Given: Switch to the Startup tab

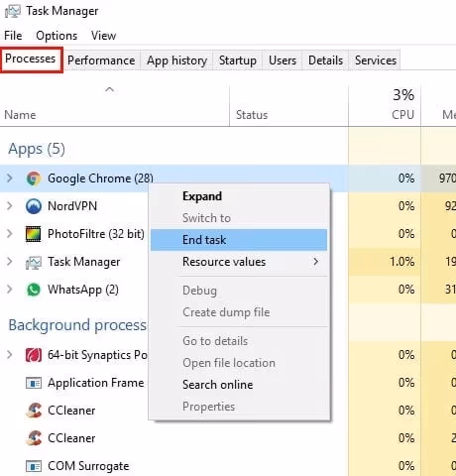Looking at the screenshot, I should (x=238, y=60).
